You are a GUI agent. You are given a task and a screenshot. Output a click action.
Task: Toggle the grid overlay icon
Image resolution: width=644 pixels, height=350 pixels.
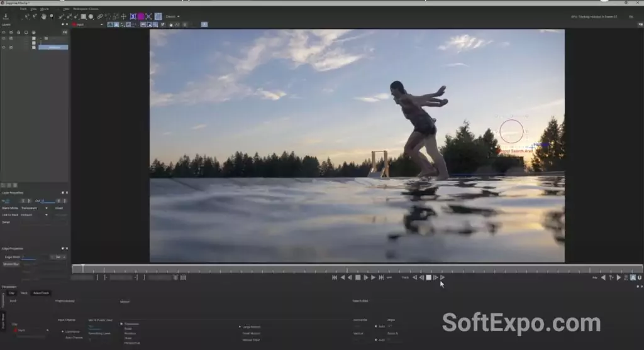point(158,16)
